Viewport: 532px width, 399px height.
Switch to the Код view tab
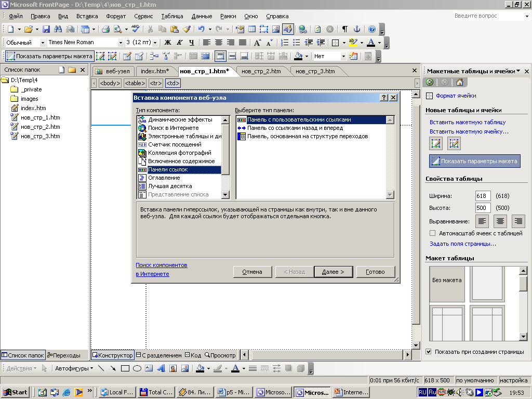193,355
